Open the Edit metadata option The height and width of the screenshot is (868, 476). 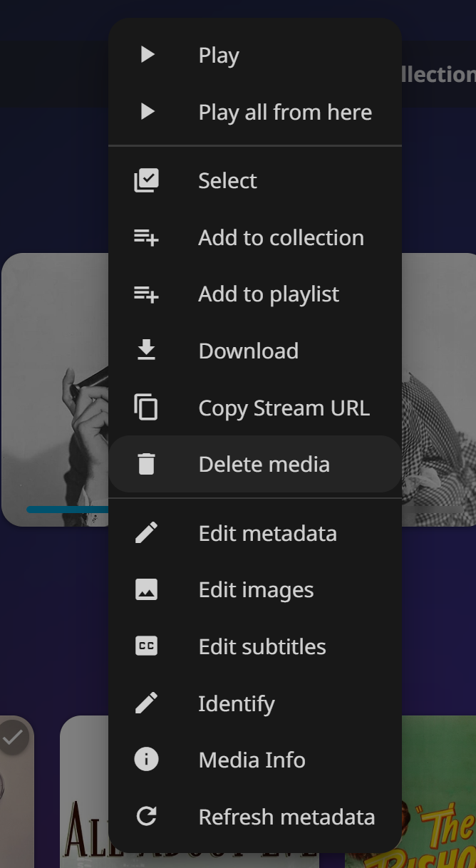(267, 533)
